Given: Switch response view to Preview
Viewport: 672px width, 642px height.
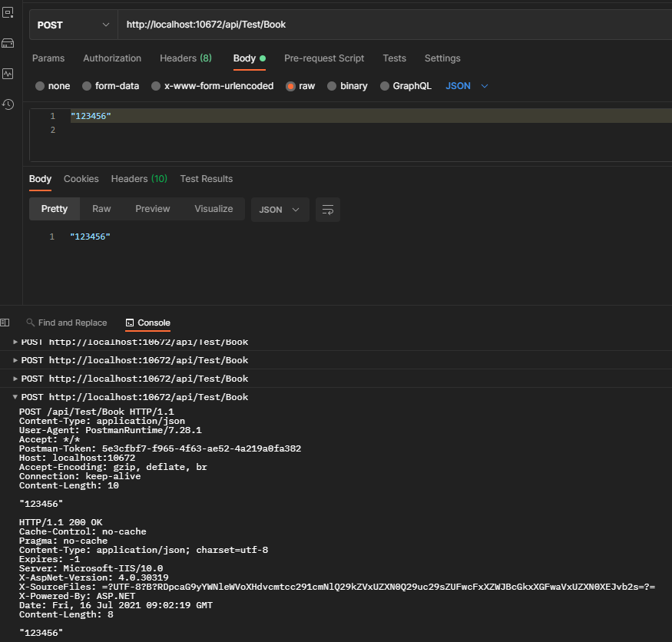Looking at the screenshot, I should tap(153, 209).
